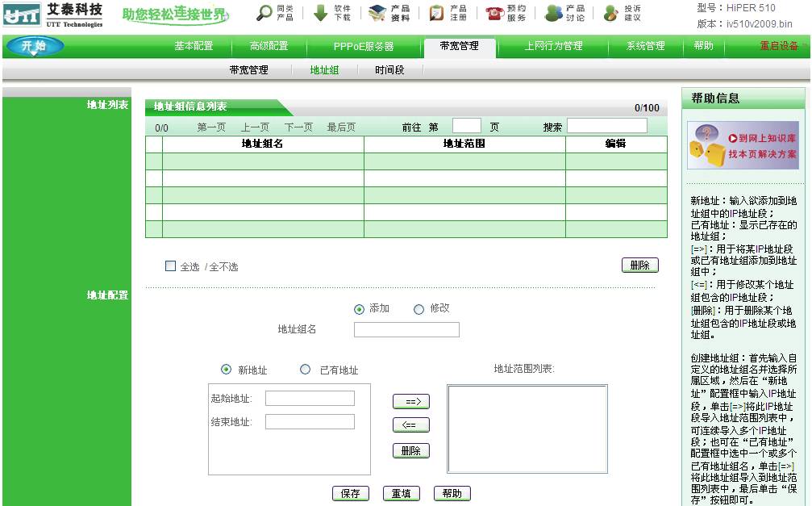Click the ==> add to range button
812x506 pixels.
click(x=410, y=401)
